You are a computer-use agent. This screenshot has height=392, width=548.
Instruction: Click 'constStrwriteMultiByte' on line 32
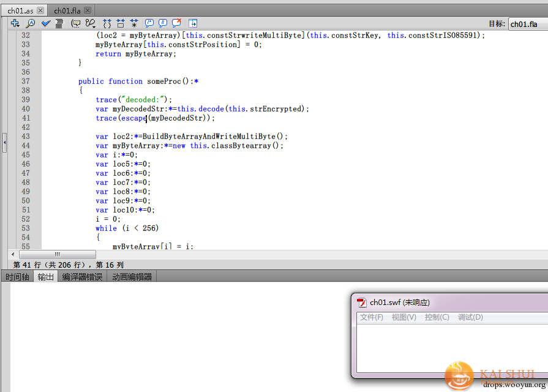tap(255, 36)
